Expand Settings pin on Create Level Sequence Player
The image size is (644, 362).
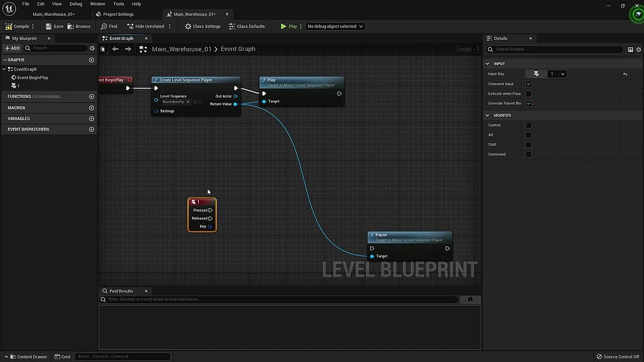tap(156, 111)
